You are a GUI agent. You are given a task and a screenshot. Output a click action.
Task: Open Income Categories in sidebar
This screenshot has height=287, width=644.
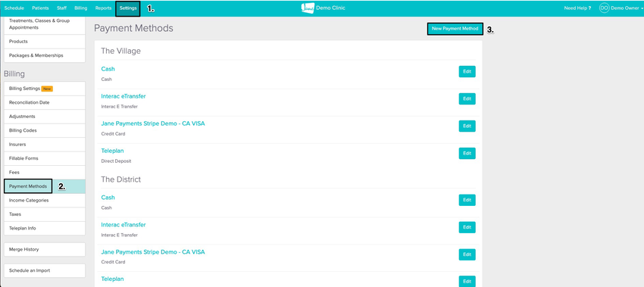(x=45, y=200)
